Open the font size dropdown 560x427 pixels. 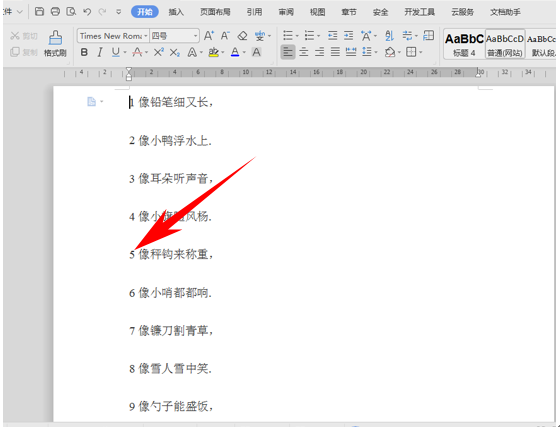[174, 36]
